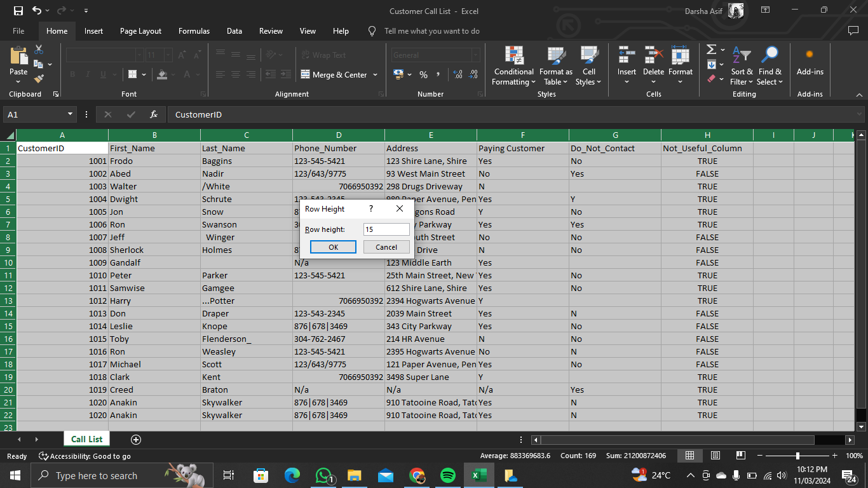Switch to the Call List sheet tab
Image resolution: width=868 pixels, height=488 pixels.
pos(86,439)
